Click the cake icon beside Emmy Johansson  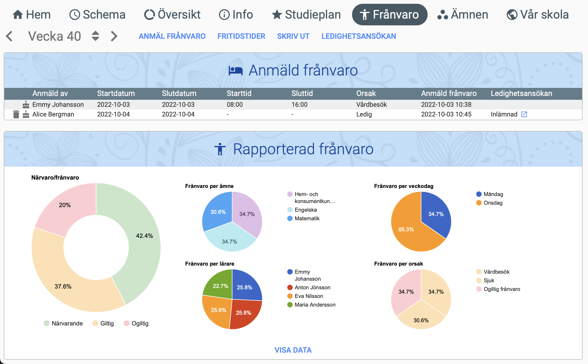click(26, 105)
